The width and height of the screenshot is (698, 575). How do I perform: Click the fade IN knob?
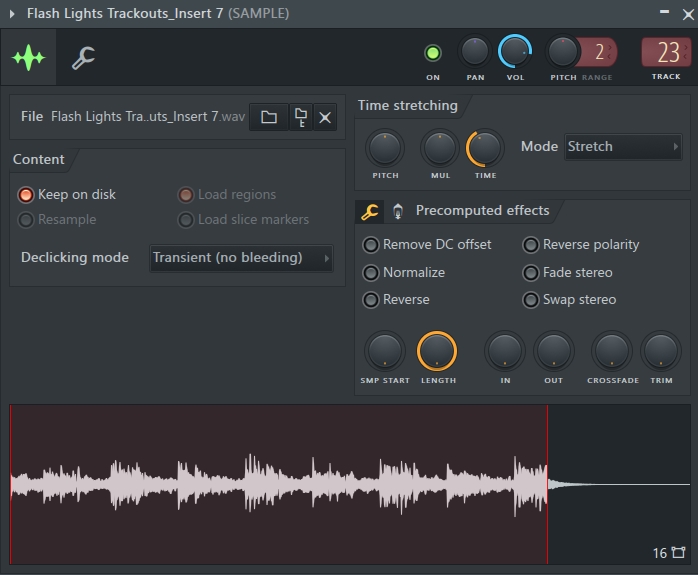(504, 351)
